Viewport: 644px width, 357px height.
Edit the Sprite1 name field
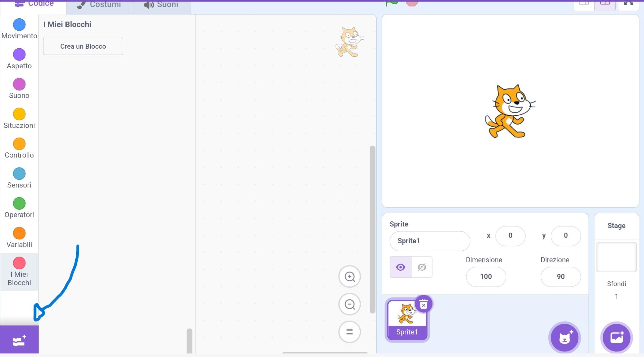430,241
